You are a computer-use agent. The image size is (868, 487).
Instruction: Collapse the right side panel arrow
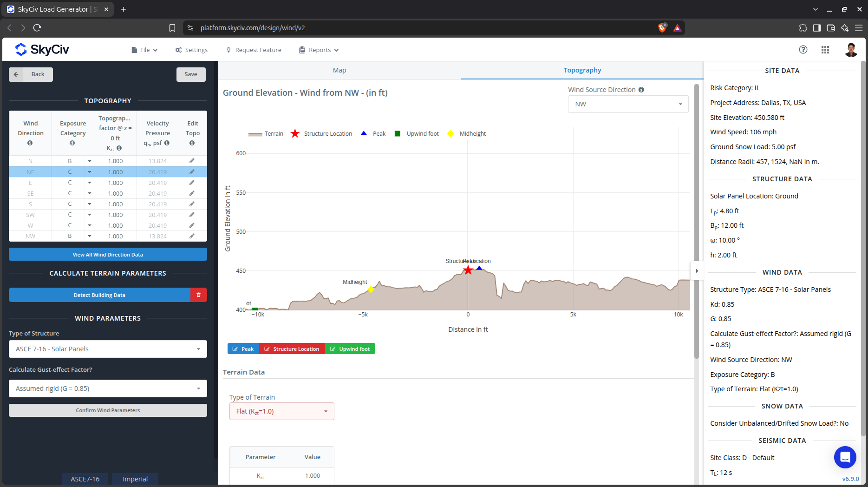click(697, 271)
